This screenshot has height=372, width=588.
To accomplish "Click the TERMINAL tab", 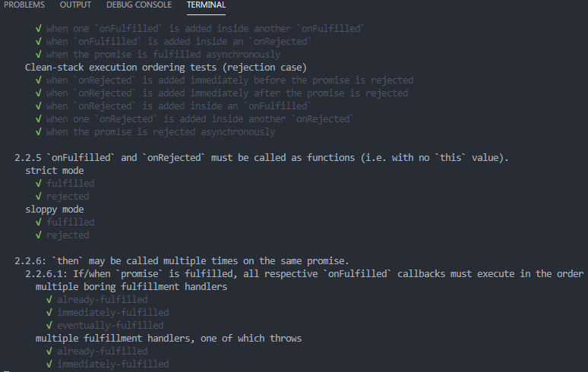I will [207, 5].
